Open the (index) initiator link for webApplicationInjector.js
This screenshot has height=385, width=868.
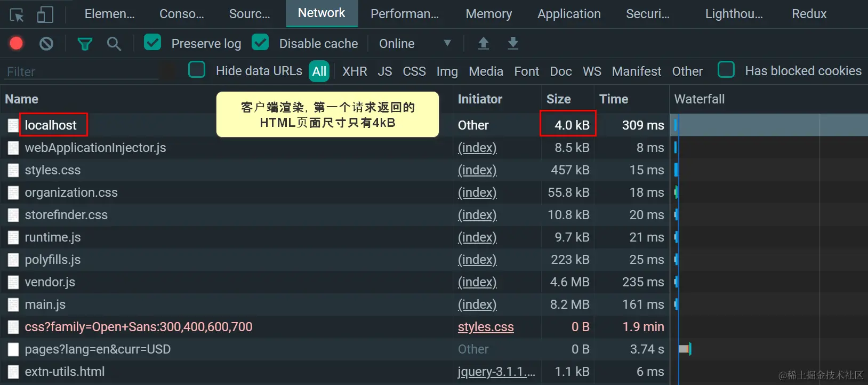477,148
